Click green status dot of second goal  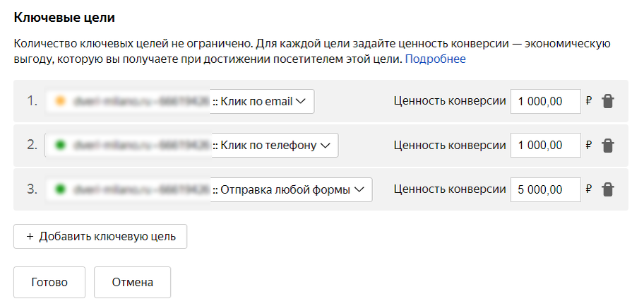pyautogui.click(x=61, y=145)
